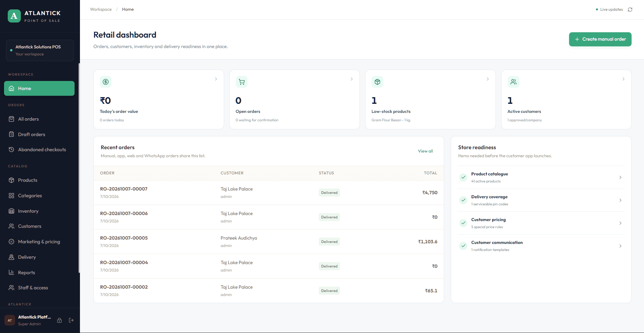Click the rupee icon on Today's order value card

pos(105,82)
